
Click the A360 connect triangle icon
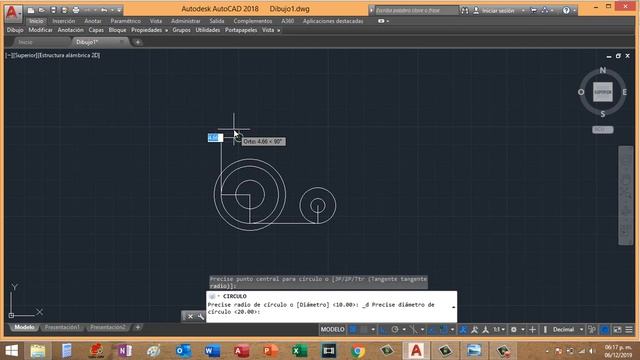544,11
